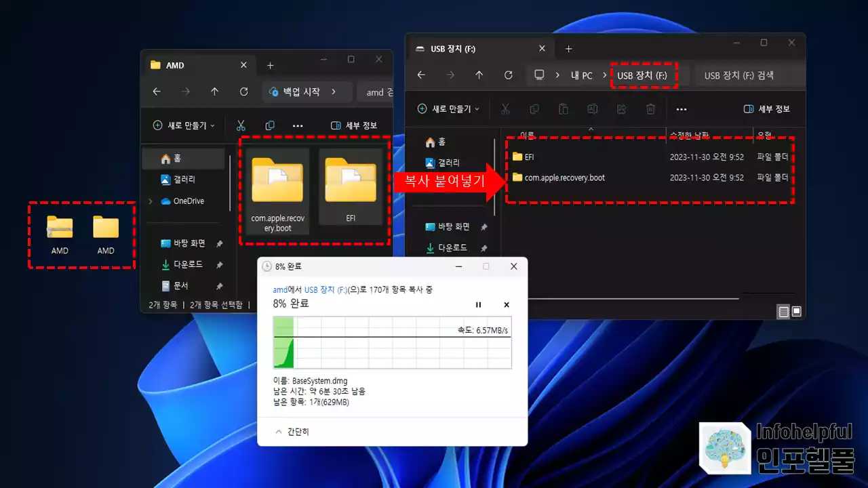Click the amd search box in AMD window

pyautogui.click(x=375, y=91)
